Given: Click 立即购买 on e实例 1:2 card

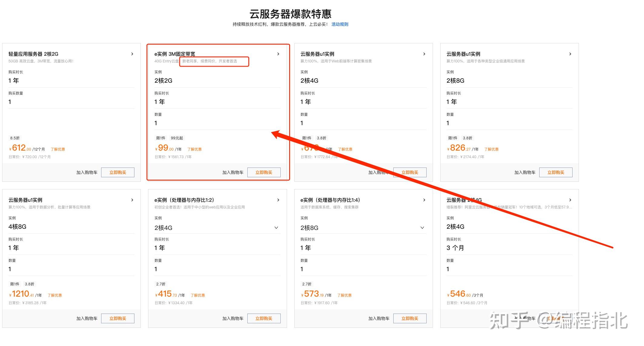Looking at the screenshot, I should (264, 318).
